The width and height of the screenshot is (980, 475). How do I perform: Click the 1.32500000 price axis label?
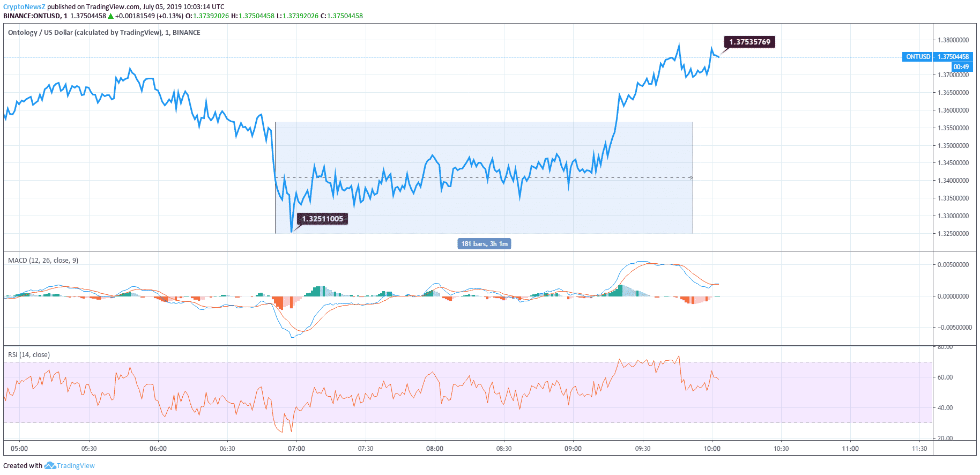(x=953, y=234)
